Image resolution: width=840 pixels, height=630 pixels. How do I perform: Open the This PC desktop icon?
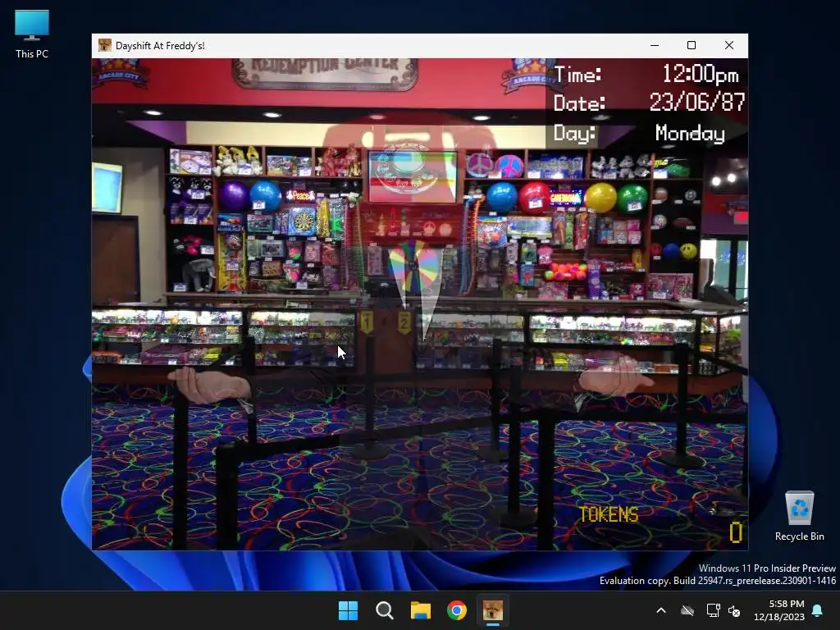(x=32, y=34)
